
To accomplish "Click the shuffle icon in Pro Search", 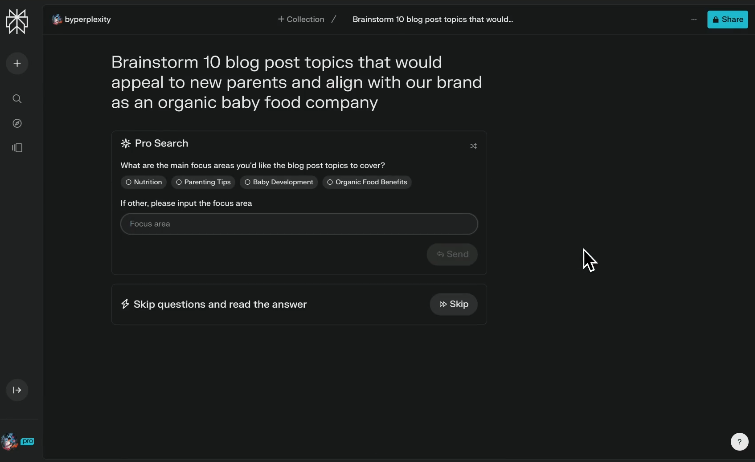I will [473, 146].
